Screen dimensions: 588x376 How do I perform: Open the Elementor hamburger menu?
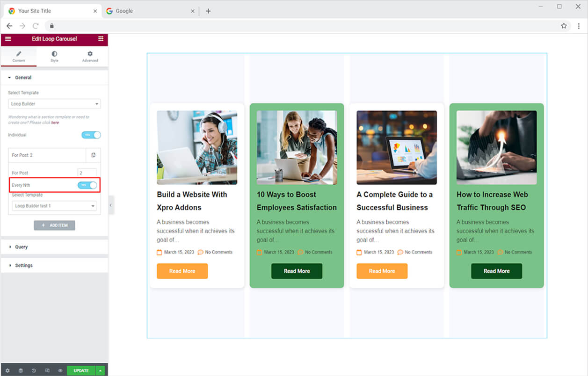coord(8,39)
